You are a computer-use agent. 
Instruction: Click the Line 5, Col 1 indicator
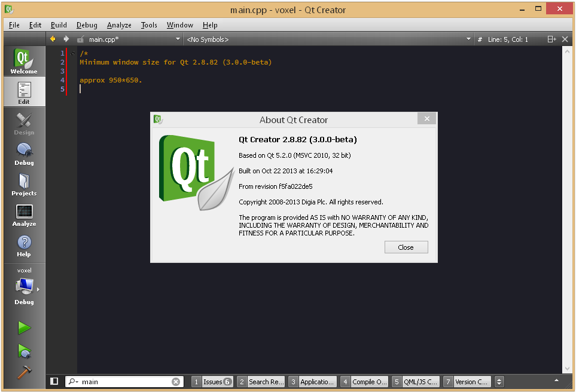(x=508, y=39)
